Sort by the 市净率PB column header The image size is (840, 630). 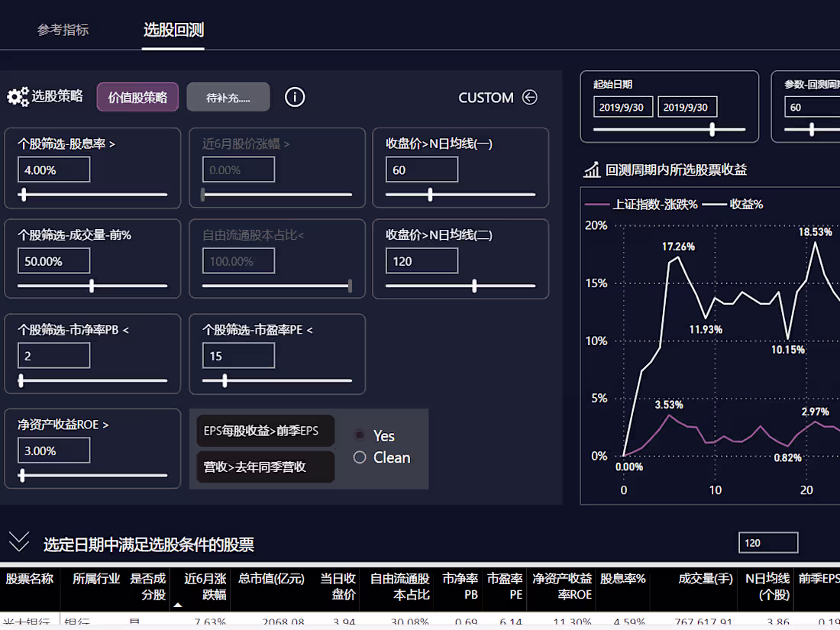coord(460,586)
